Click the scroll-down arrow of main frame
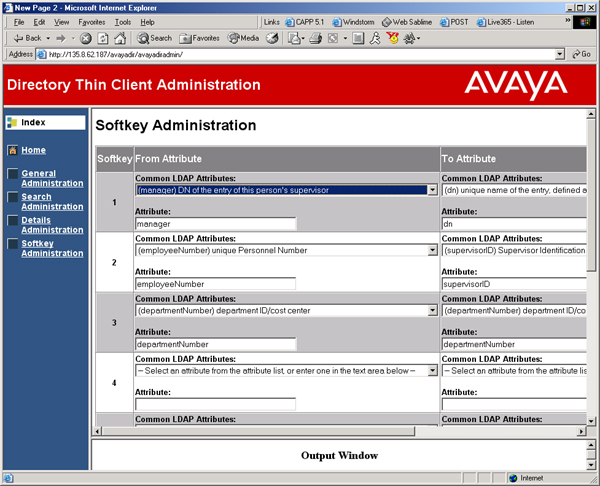Image resolution: width=600 pixels, height=486 pixels. click(591, 421)
